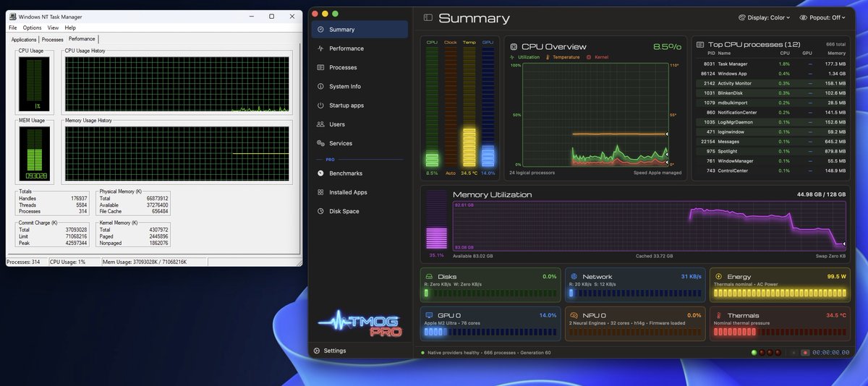Click the red record button in status bar
The image size is (868, 386).
[x=805, y=353]
